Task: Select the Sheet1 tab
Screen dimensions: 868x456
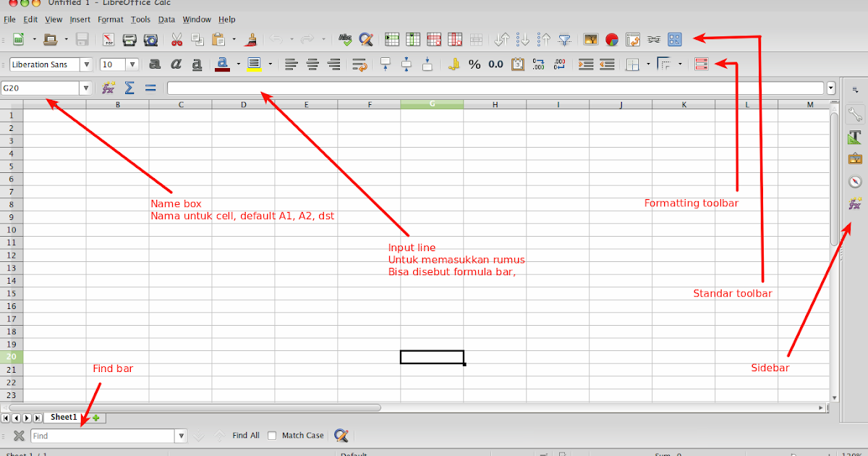Action: (62, 417)
